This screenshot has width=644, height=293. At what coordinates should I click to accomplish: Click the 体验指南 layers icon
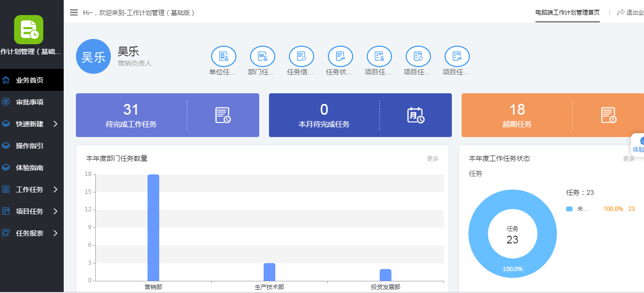(x=6, y=168)
